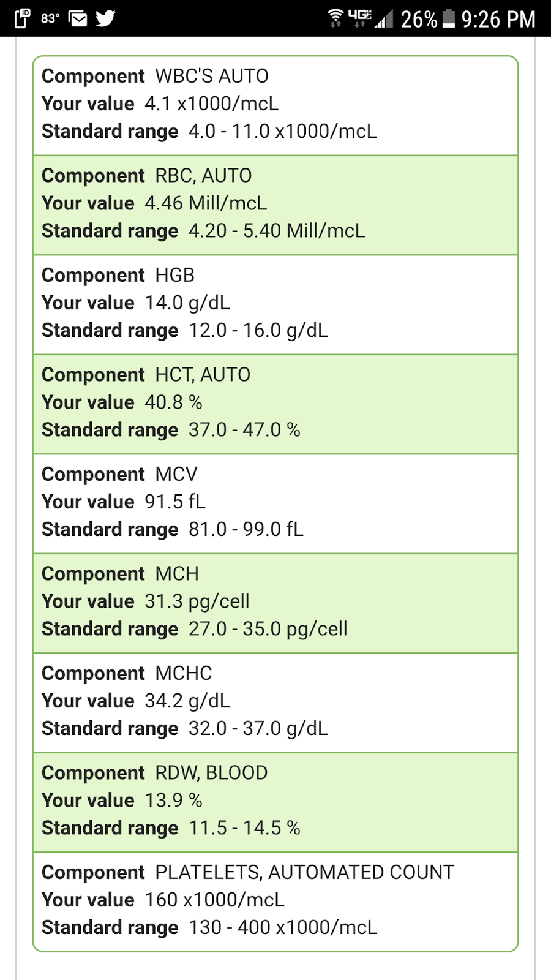551x980 pixels.
Task: Select the RDW, BLOOD result row
Action: 275,802
